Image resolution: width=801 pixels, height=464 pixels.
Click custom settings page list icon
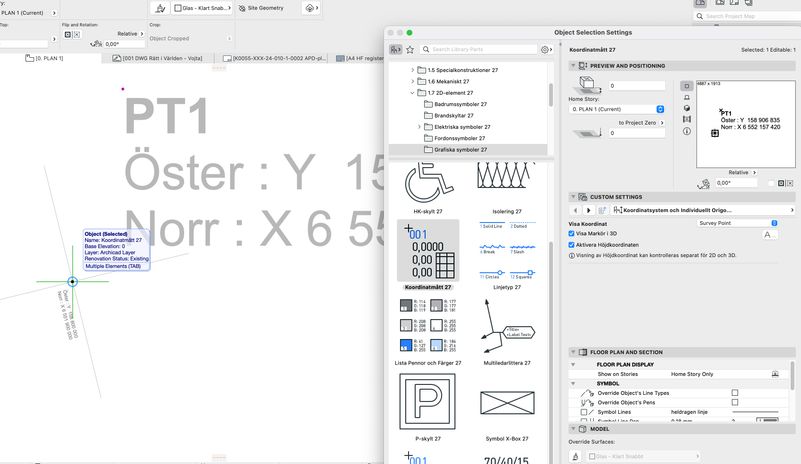coord(602,210)
